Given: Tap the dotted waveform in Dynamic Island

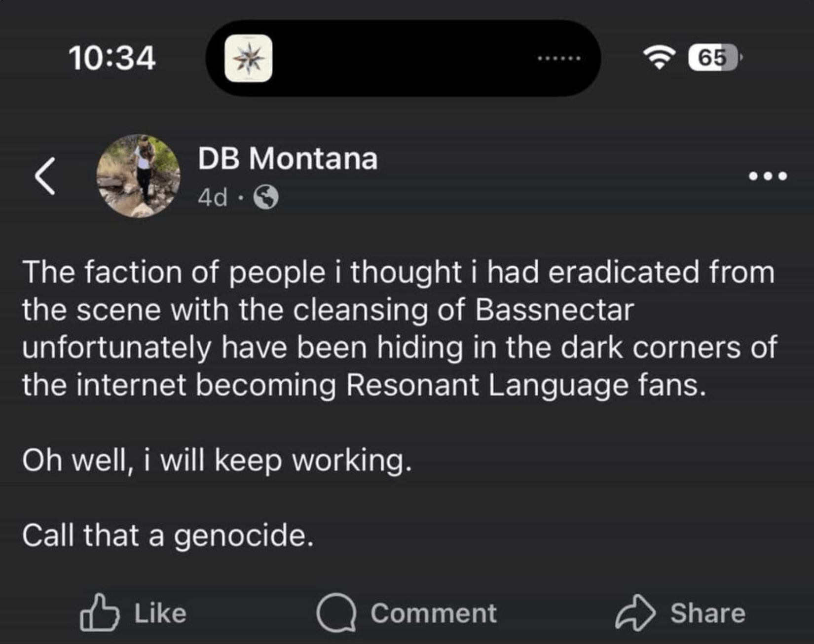Looking at the screenshot, I should (x=559, y=59).
